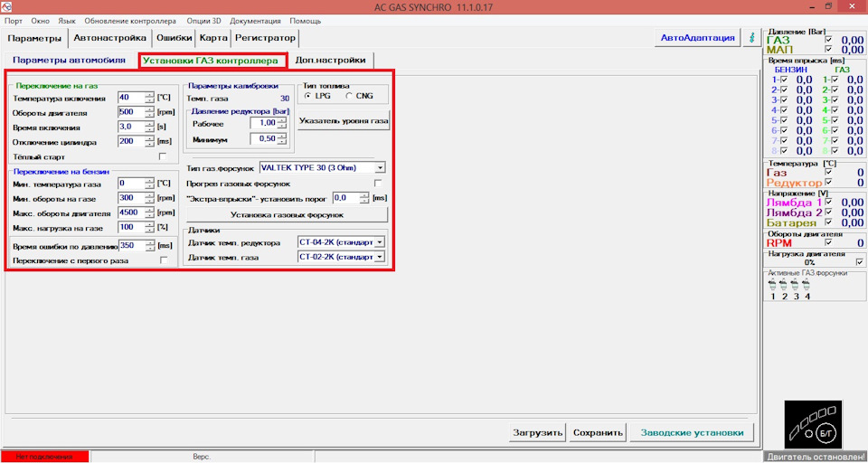Switch to the Параметры tab
868x463 pixels.
pos(35,38)
